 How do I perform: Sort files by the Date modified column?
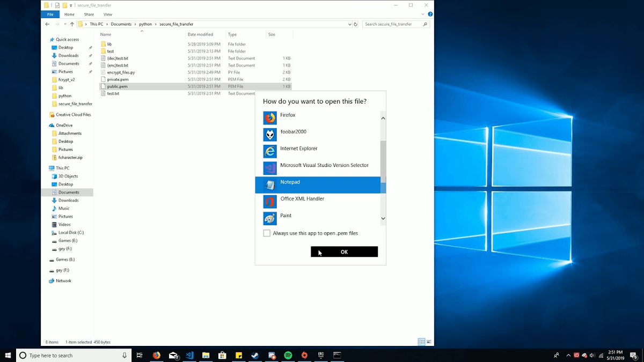pyautogui.click(x=200, y=35)
